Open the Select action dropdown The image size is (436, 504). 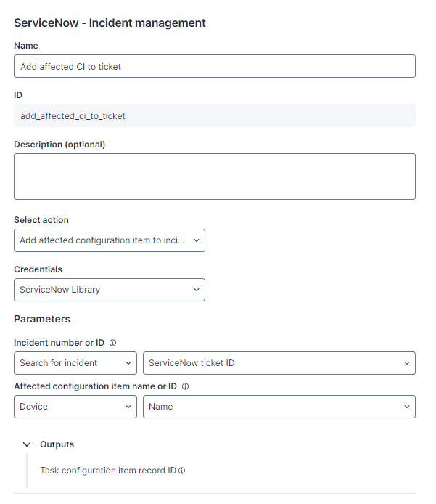[110, 240]
